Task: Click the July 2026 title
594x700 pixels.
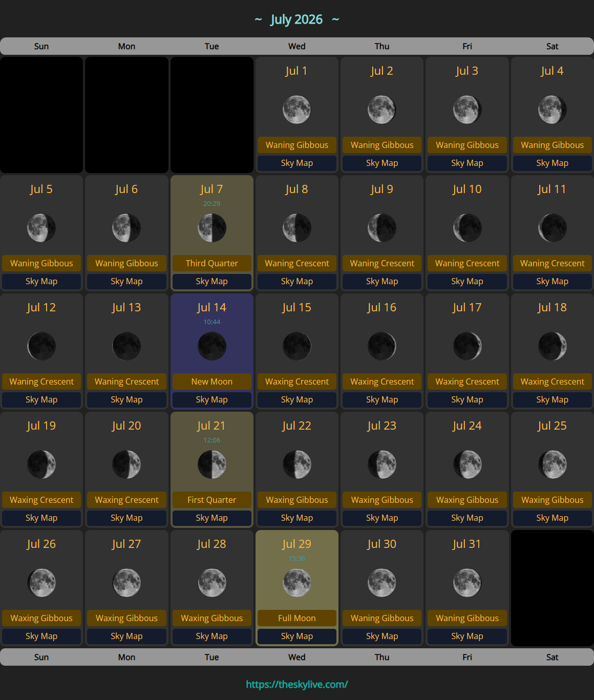Action: tap(296, 19)
